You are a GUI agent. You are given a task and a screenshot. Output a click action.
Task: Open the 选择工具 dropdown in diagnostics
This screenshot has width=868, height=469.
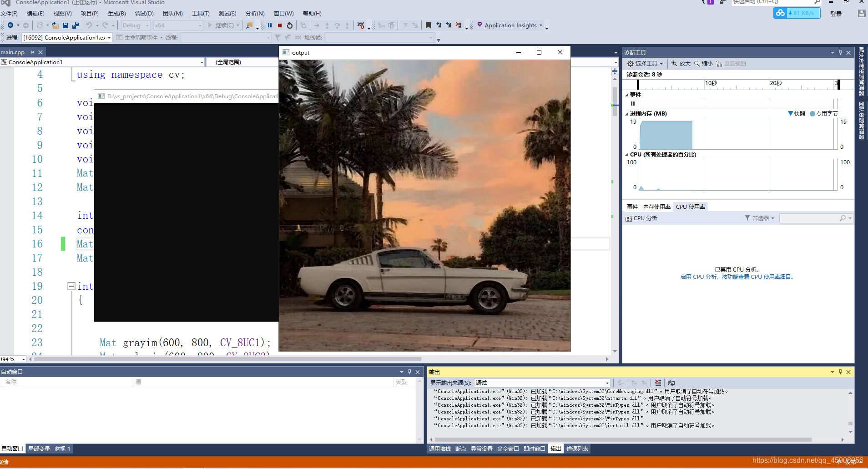(645, 64)
